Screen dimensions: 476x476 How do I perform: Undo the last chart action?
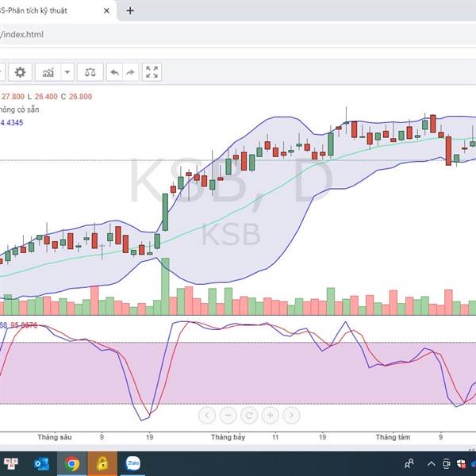click(114, 72)
